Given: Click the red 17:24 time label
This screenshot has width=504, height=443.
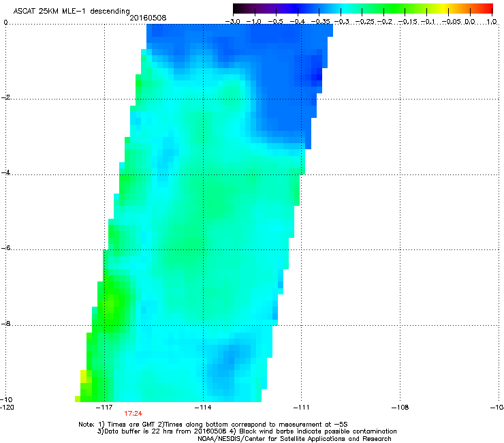Looking at the screenshot, I should point(133,414).
